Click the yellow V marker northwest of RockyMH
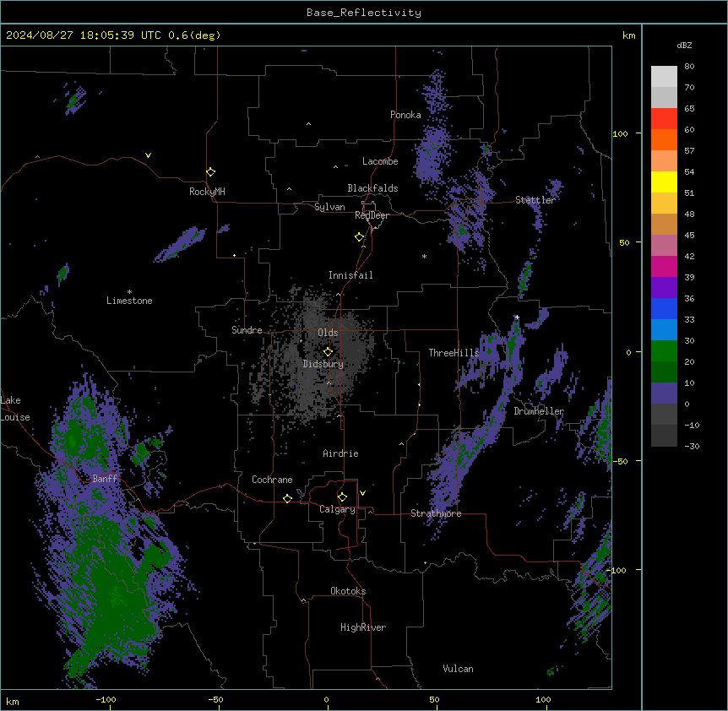This screenshot has height=711, width=728. coord(148,155)
